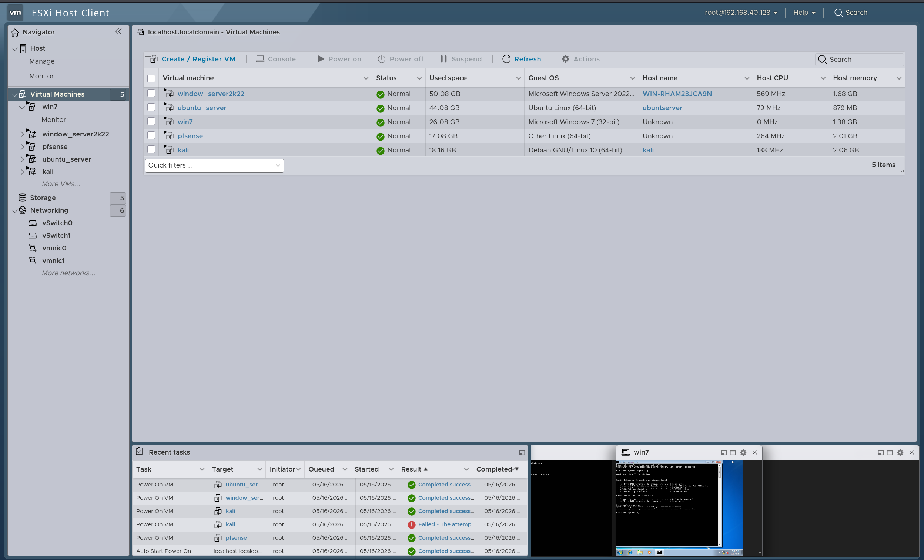Click the Suspend pause icon

click(443, 59)
